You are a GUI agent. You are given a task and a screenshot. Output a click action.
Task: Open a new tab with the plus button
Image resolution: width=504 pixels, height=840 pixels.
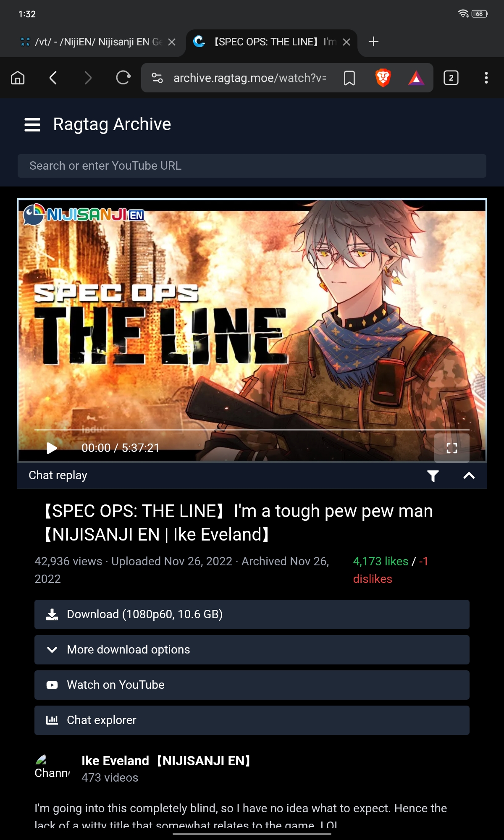pos(373,42)
